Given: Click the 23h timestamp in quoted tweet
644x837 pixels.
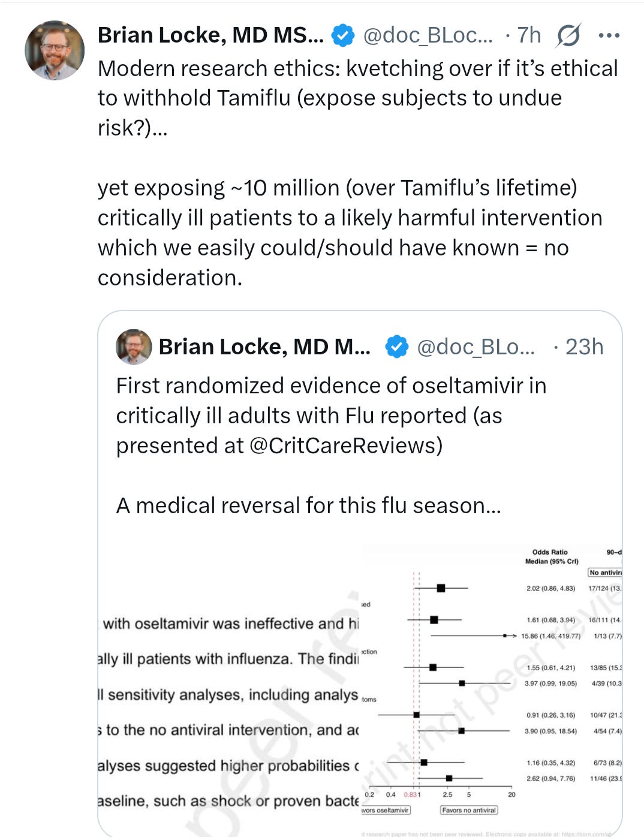Looking at the screenshot, I should pyautogui.click(x=584, y=347).
